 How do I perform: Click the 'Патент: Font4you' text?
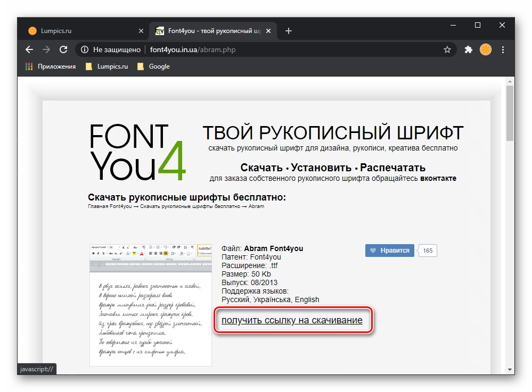tap(251, 257)
